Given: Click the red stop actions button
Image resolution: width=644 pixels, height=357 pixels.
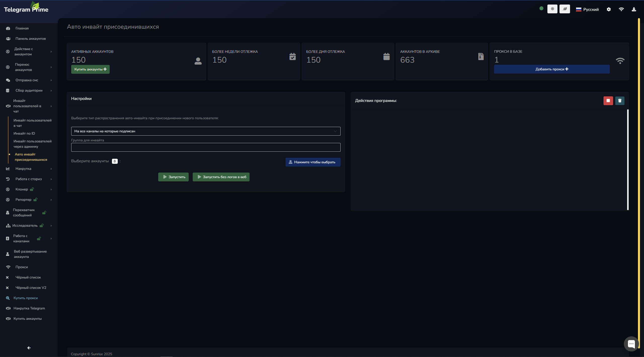Looking at the screenshot, I should 608,101.
